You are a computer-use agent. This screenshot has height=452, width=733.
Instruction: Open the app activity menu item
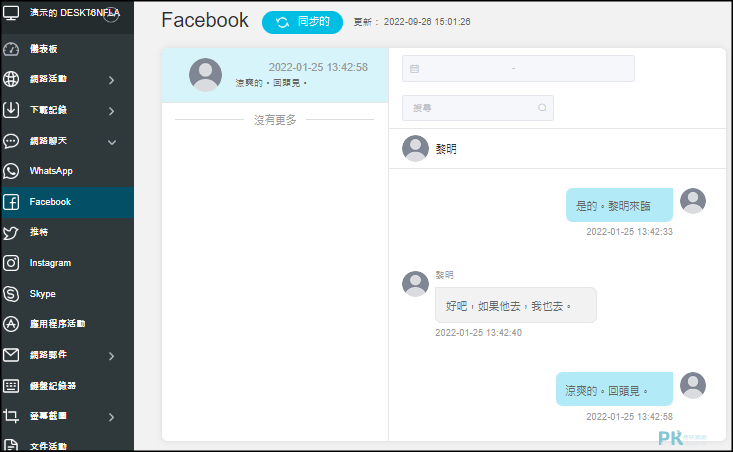(x=67, y=324)
